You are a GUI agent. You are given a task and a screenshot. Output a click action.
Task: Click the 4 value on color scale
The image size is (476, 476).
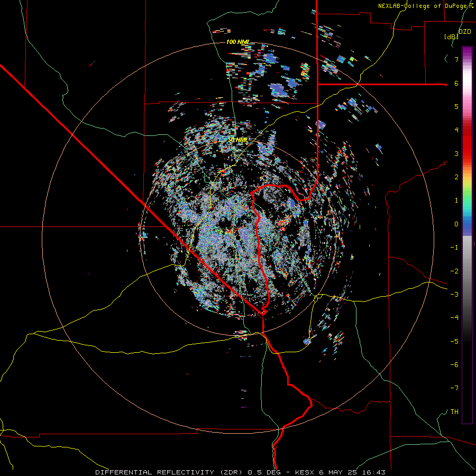456,130
